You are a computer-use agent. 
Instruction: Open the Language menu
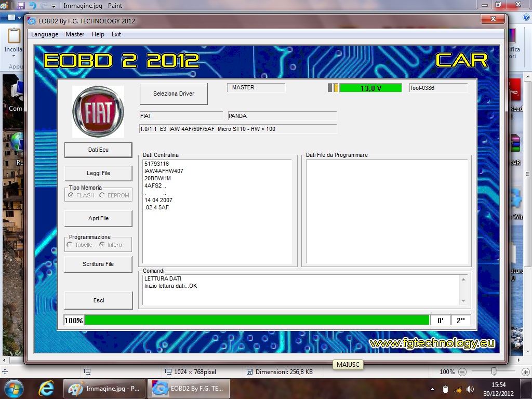(x=45, y=34)
